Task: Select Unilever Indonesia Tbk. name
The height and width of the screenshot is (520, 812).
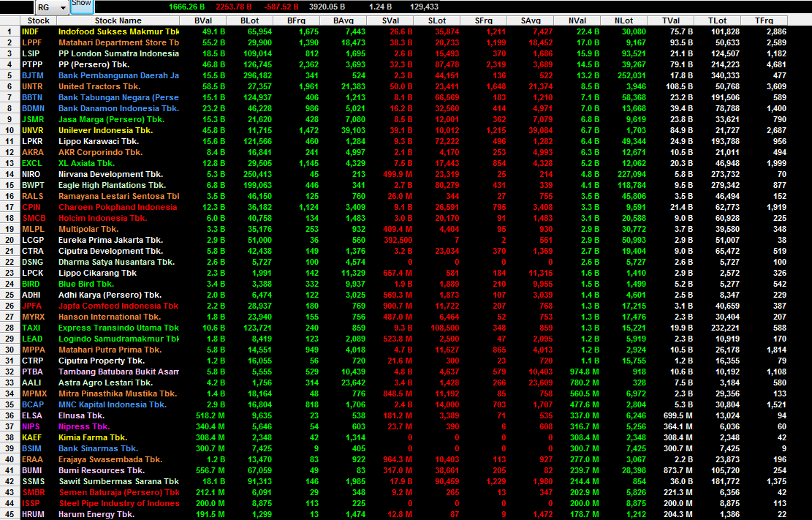Action: click(106, 130)
